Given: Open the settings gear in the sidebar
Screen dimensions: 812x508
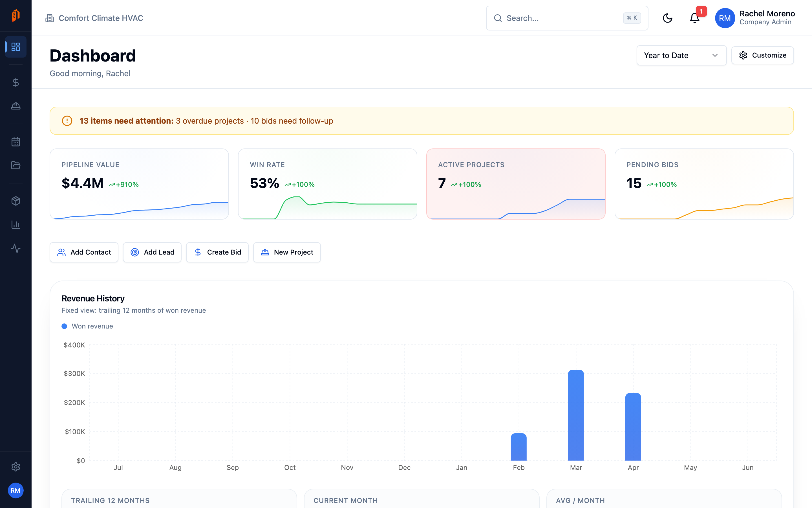Looking at the screenshot, I should pyautogui.click(x=16, y=467).
